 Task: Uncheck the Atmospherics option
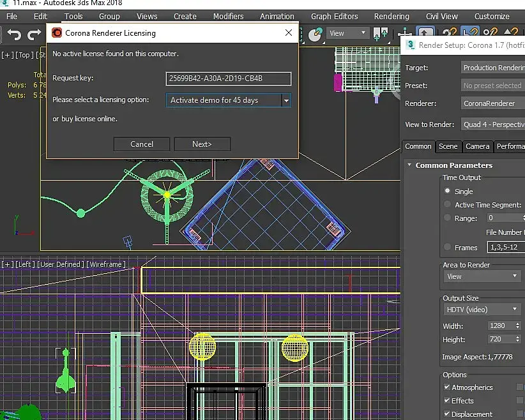point(447,387)
